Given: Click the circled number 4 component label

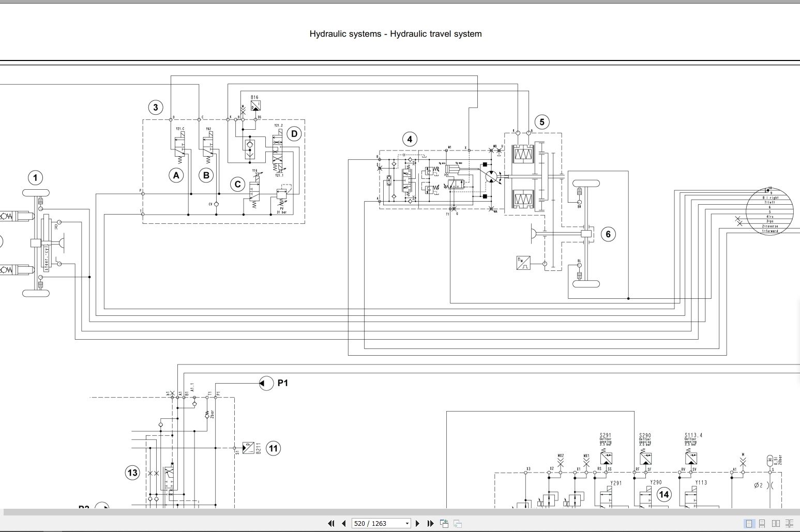Looking at the screenshot, I should 410,139.
